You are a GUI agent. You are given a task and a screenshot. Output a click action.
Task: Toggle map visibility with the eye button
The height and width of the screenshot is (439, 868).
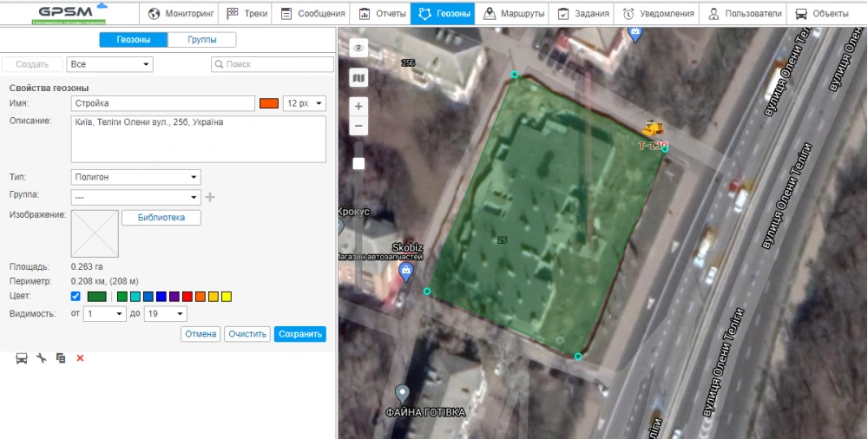tap(358, 48)
